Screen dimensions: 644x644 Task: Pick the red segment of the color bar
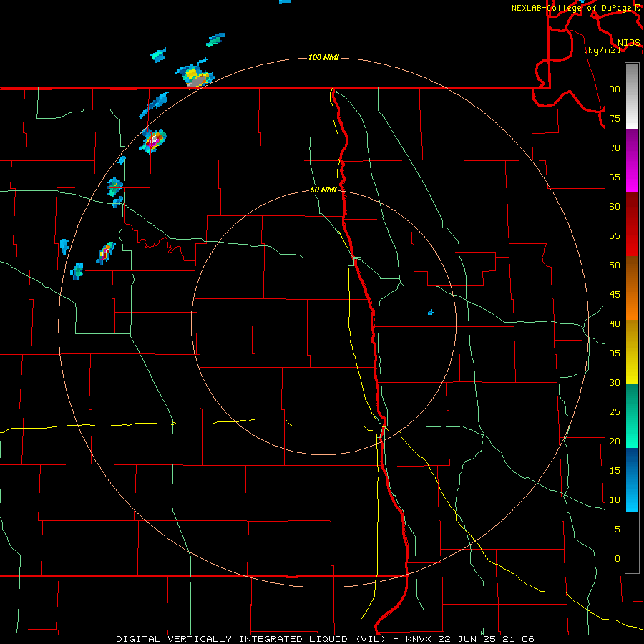click(632, 224)
